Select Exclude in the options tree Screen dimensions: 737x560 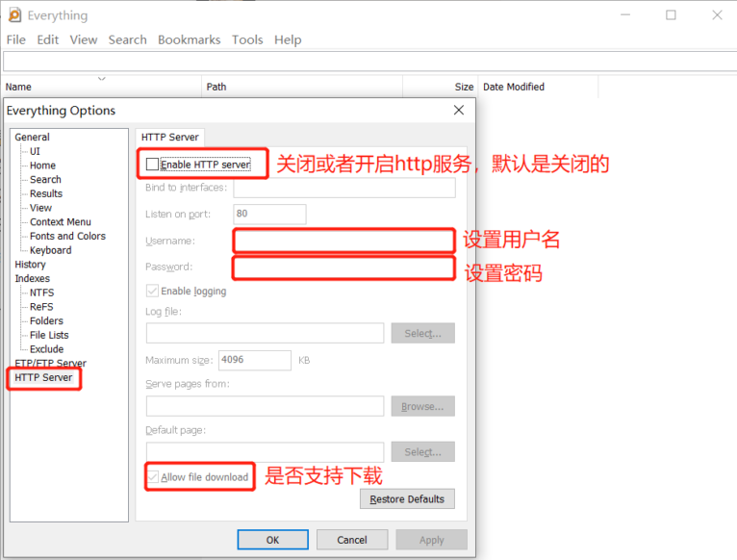coord(46,349)
